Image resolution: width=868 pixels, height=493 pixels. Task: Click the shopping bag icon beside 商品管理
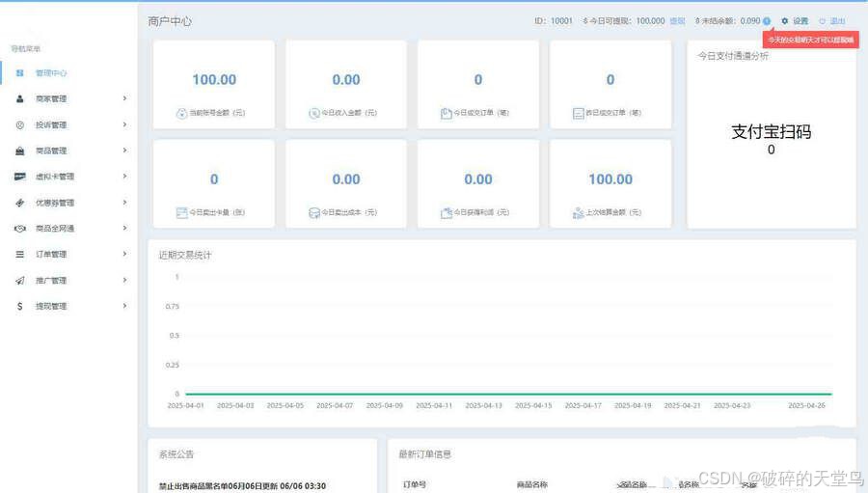click(20, 151)
